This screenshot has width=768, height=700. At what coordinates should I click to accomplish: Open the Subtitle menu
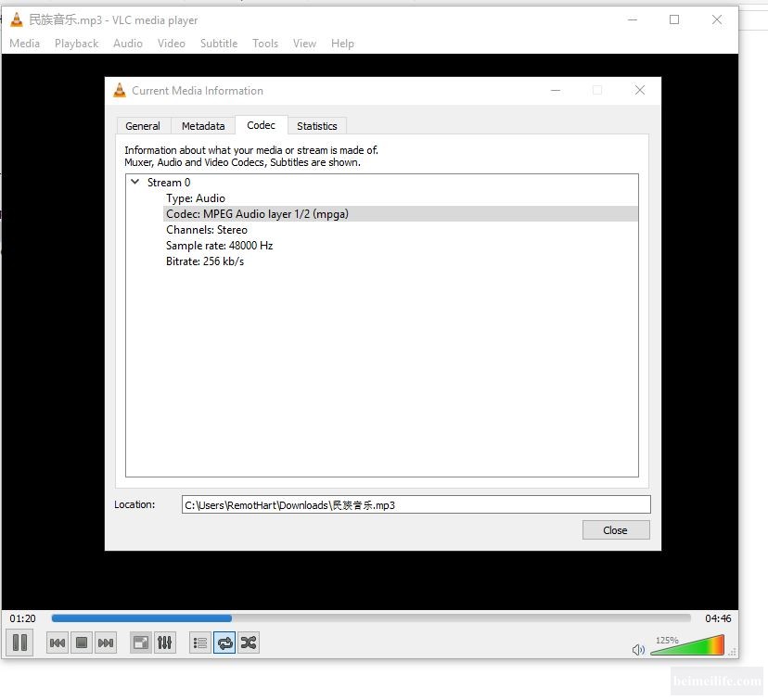219,44
